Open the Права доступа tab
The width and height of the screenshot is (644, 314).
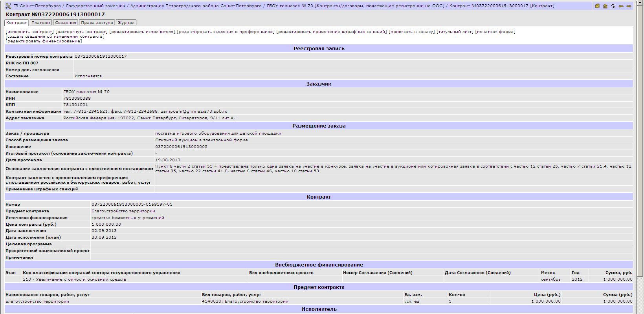pyautogui.click(x=97, y=23)
